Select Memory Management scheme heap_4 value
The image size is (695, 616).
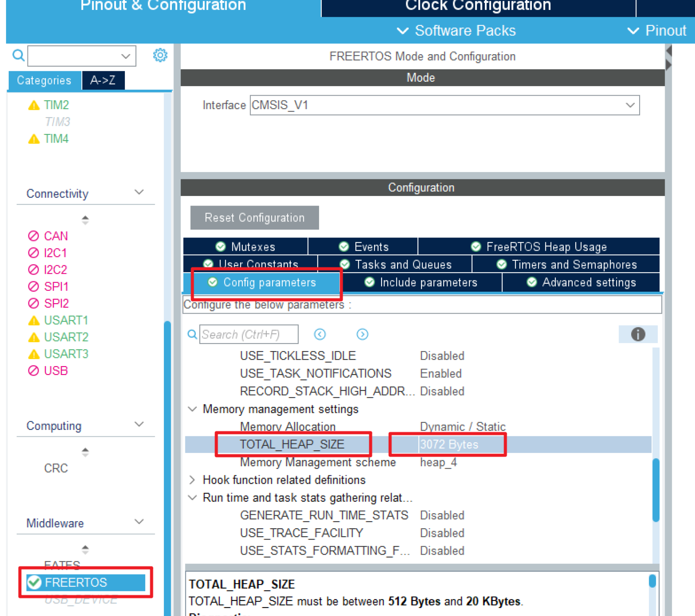[x=438, y=462]
